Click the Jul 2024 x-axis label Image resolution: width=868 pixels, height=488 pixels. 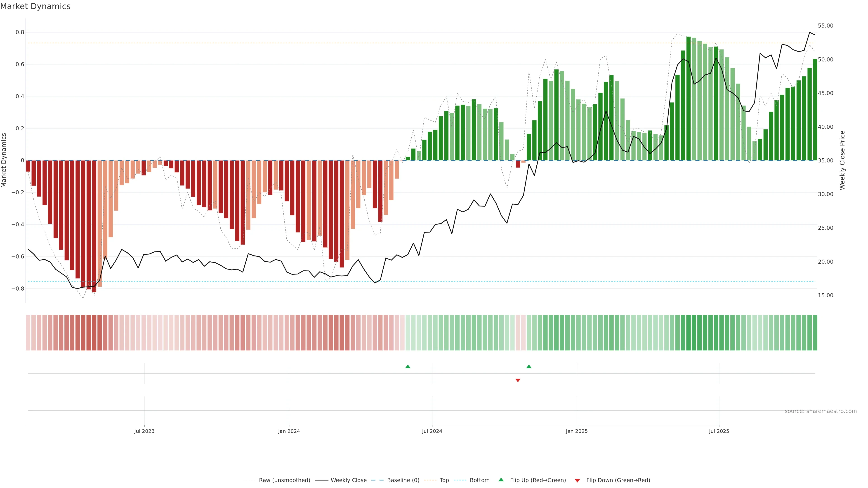pyautogui.click(x=432, y=431)
